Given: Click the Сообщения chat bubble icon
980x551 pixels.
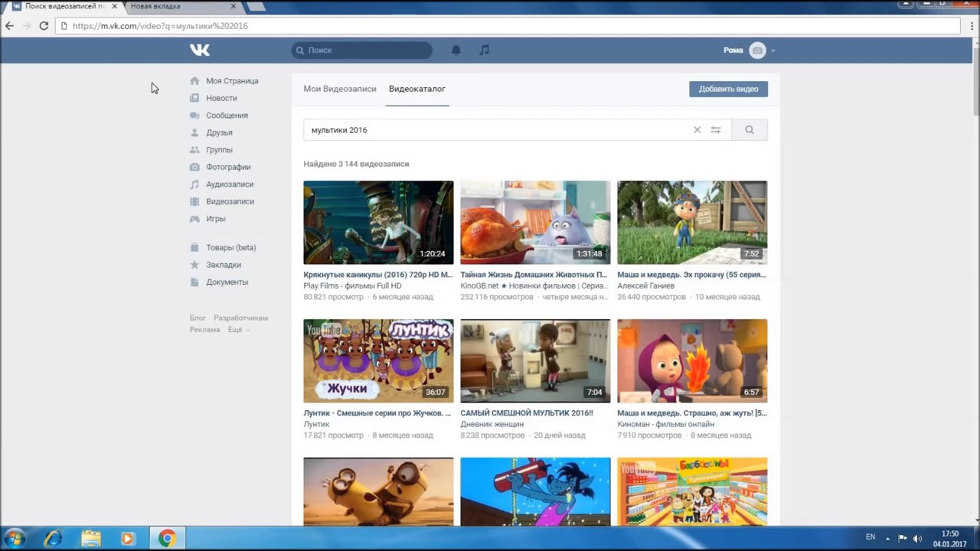Looking at the screenshot, I should [x=194, y=116].
